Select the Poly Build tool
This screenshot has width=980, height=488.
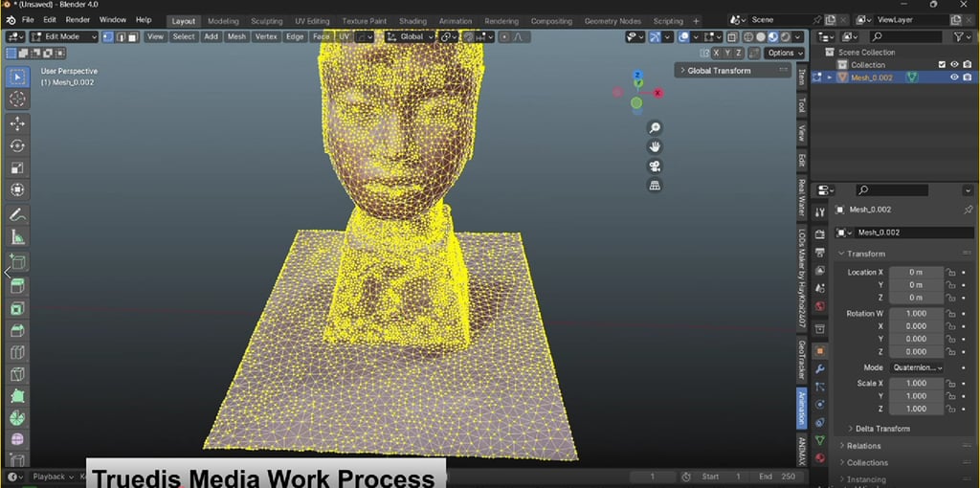coord(17,396)
